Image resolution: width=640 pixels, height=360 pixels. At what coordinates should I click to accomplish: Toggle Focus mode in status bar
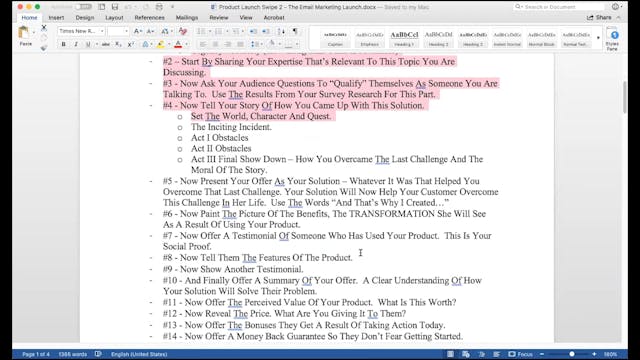click(521, 354)
